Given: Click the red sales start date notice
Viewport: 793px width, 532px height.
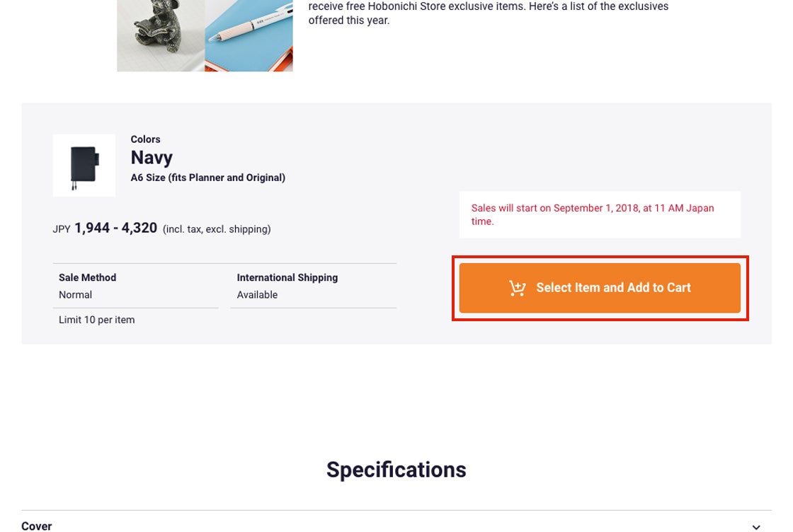Looking at the screenshot, I should click(593, 214).
